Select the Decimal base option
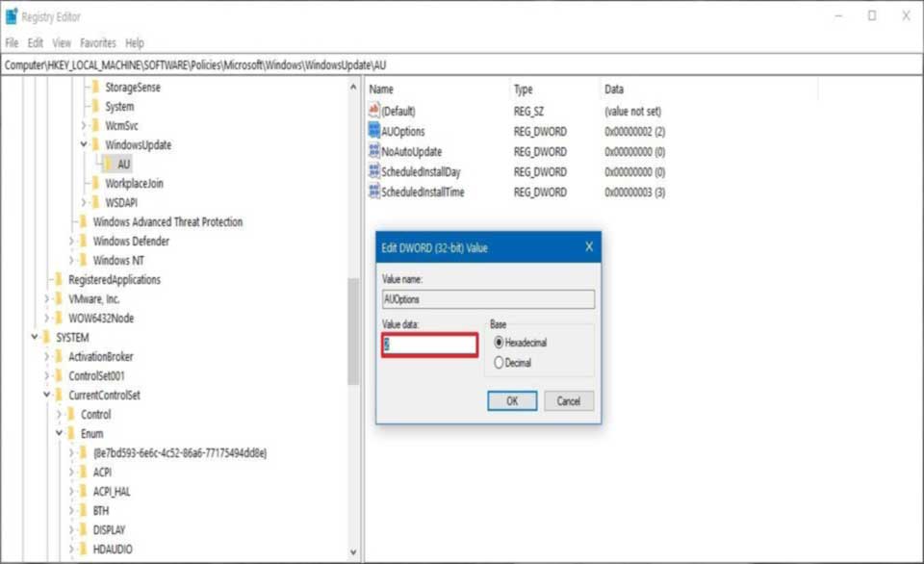Image resolution: width=924 pixels, height=564 pixels. point(499,363)
